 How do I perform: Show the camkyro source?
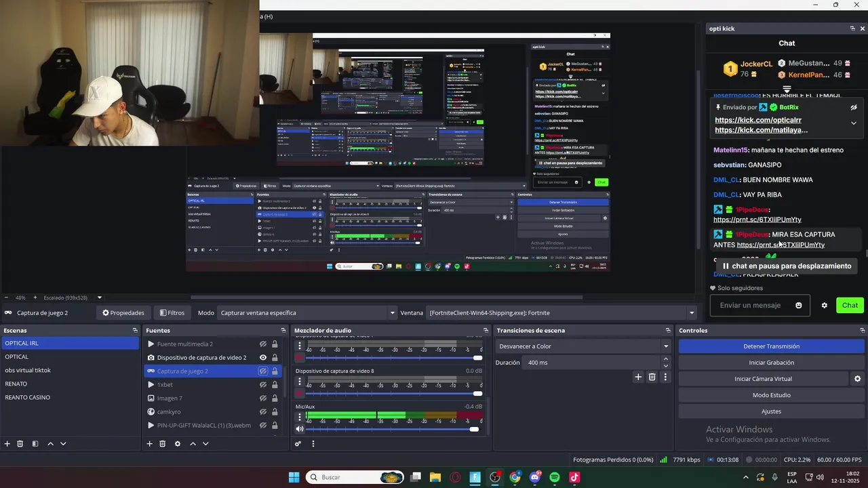[x=263, y=412]
